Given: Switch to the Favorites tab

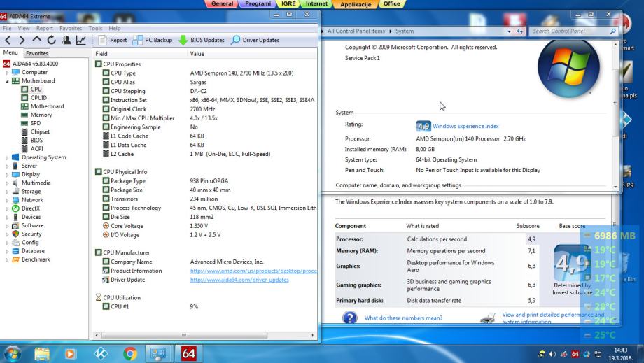Looking at the screenshot, I should pos(37,53).
